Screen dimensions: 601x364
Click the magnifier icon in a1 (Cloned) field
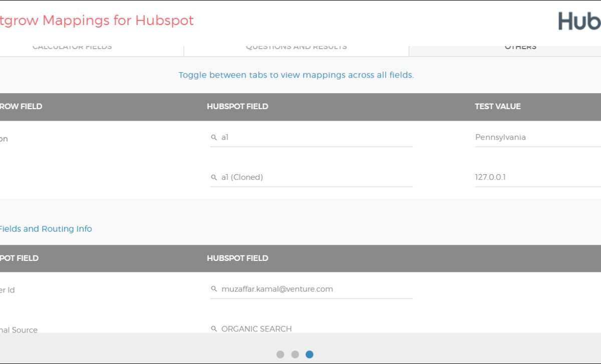click(214, 177)
